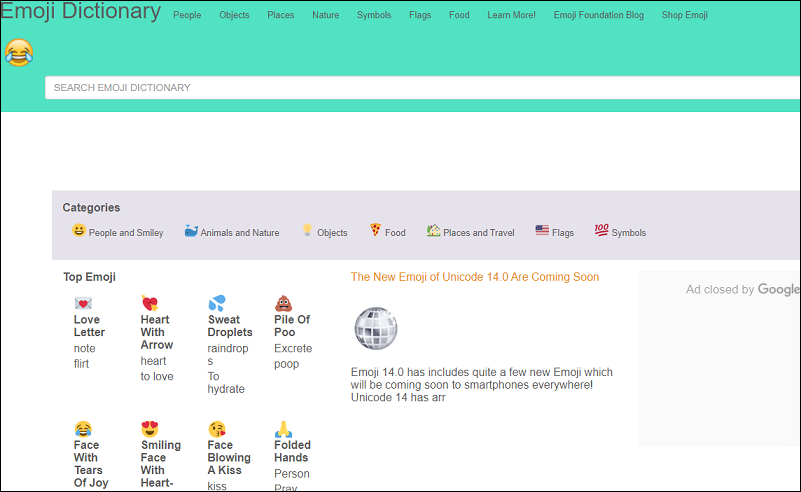Click the Face Blowing A Kiss emoji icon
This screenshot has width=801, height=492.
(217, 429)
